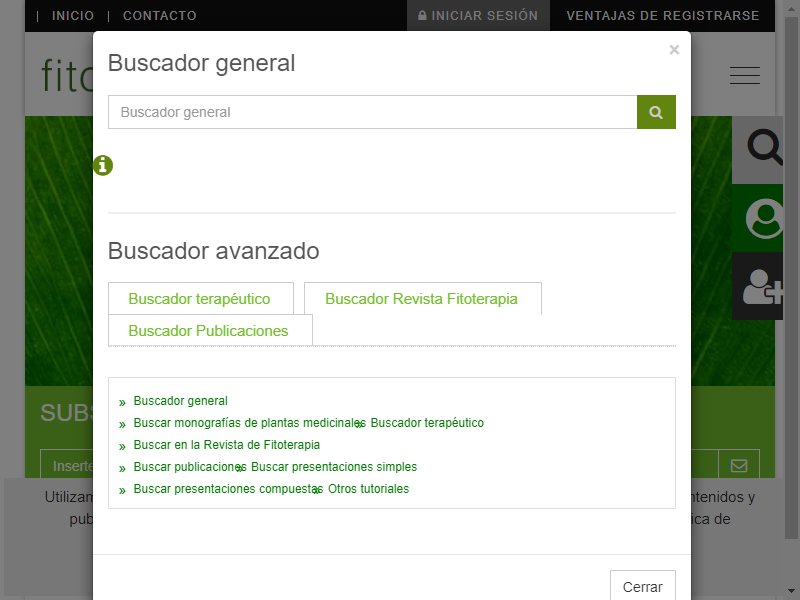Focus the Buscador general input field

pyautogui.click(x=372, y=112)
